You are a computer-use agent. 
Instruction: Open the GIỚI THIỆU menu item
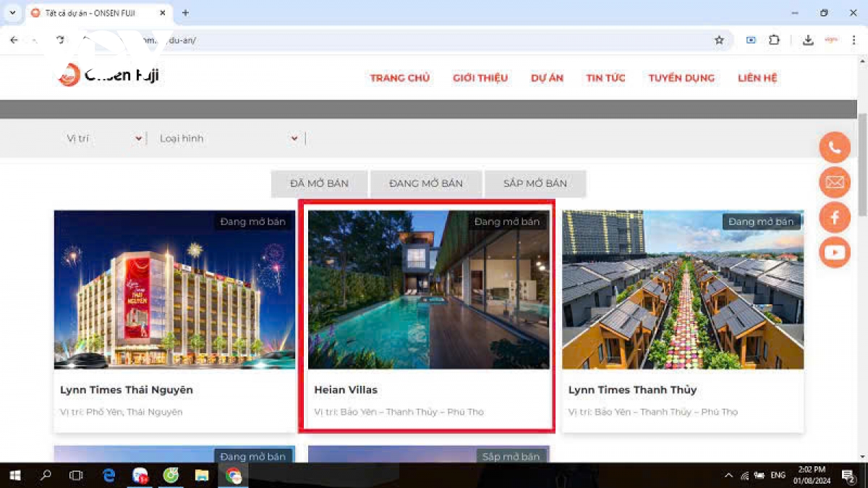coord(480,78)
